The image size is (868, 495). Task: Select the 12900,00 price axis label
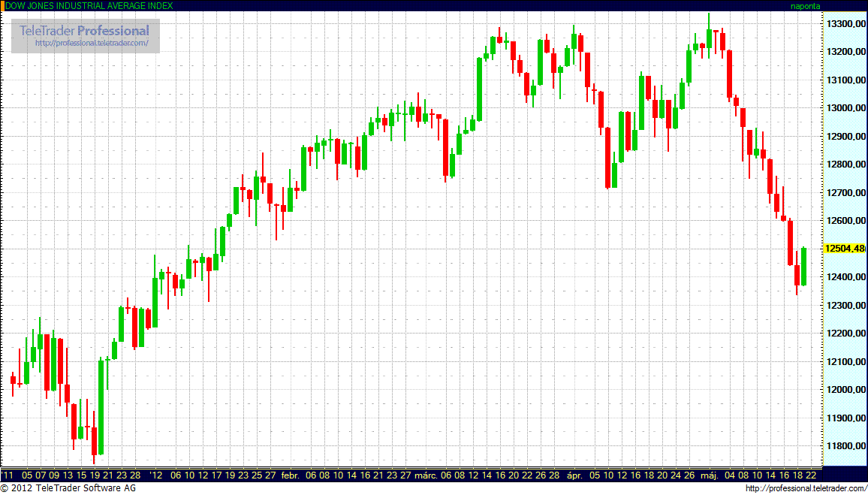pyautogui.click(x=845, y=136)
